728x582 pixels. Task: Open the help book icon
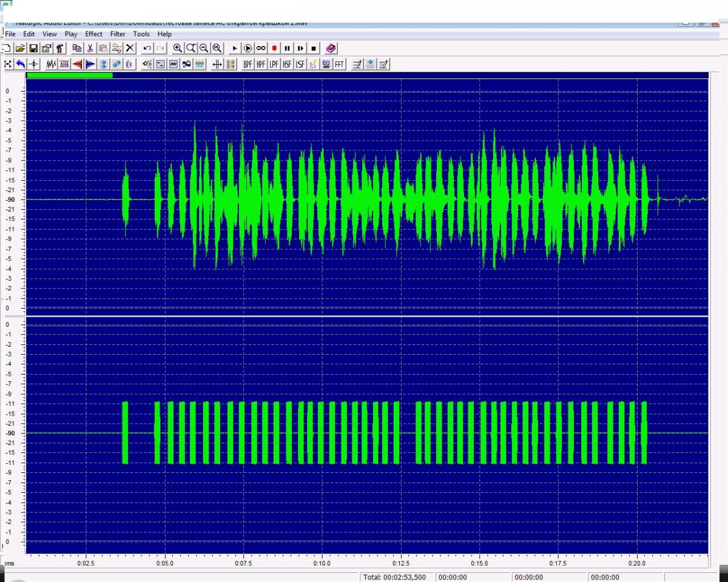pos(331,48)
